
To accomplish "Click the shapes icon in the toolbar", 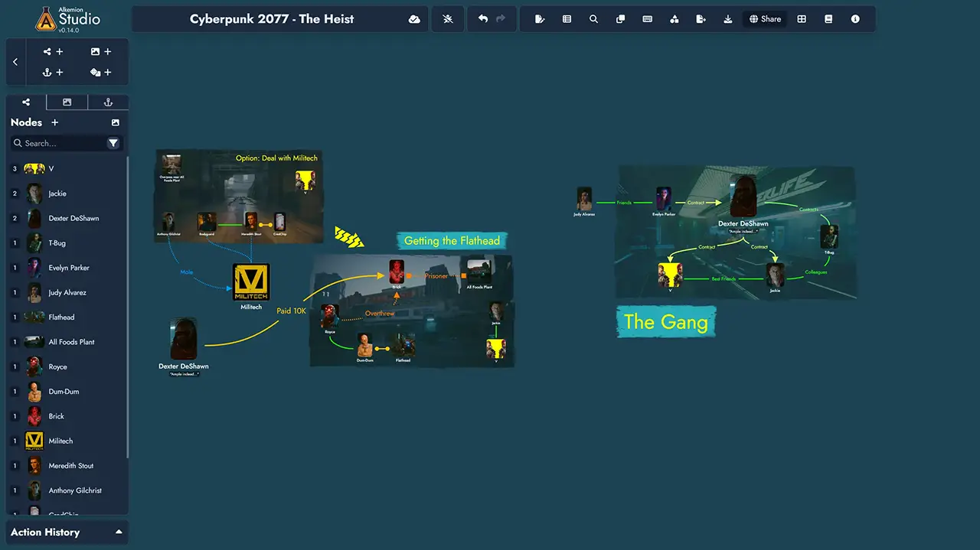I will coord(674,19).
